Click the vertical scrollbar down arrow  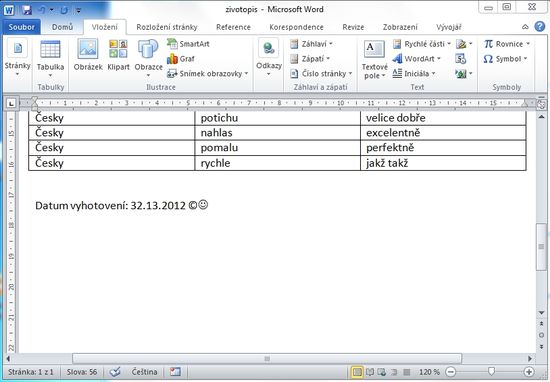(x=541, y=313)
